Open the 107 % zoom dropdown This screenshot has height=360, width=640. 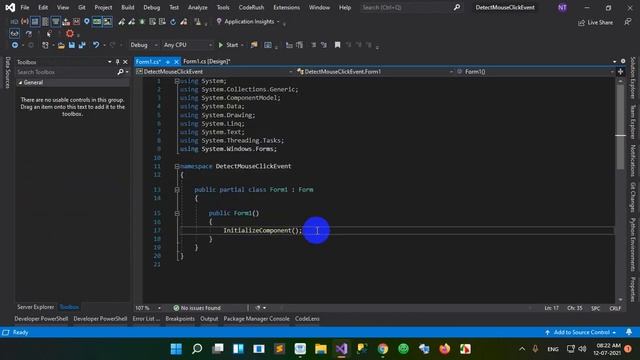(148, 308)
